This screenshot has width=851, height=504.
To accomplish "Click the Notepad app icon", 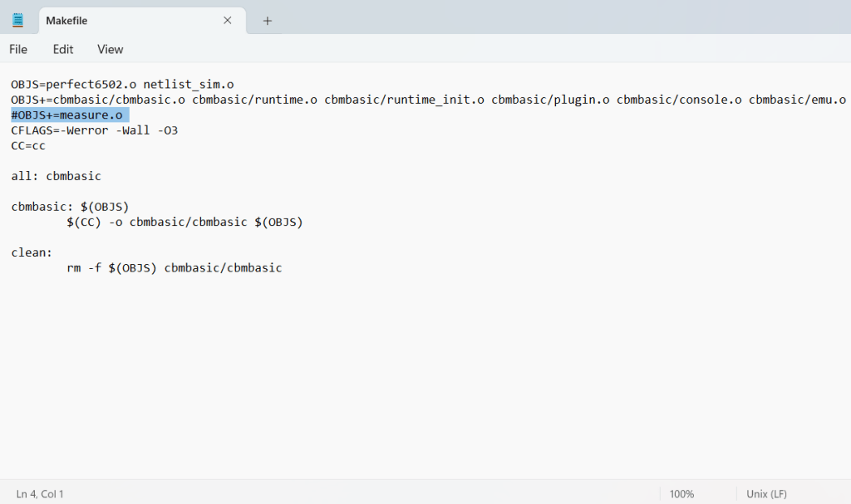I will click(x=18, y=20).
